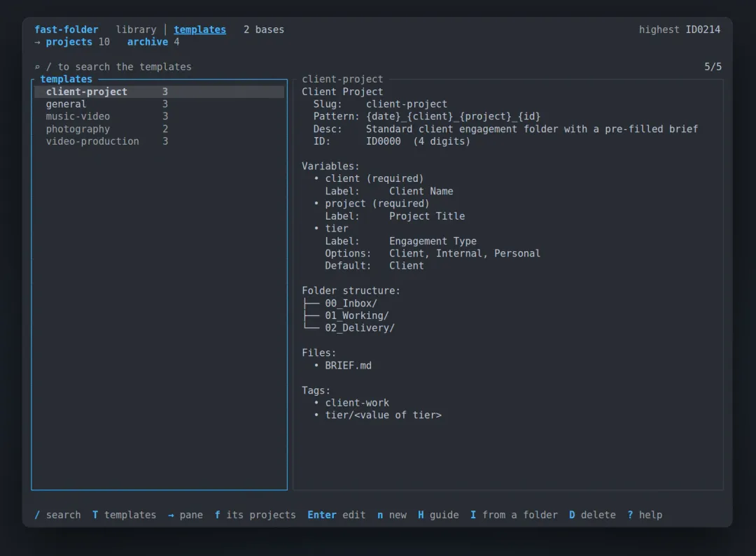
Task: Click the 02_Delivery/ folder entry
Action: pos(360,328)
